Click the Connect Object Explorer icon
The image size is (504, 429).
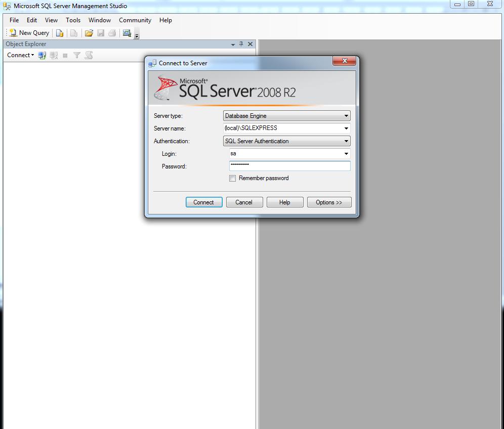point(42,55)
